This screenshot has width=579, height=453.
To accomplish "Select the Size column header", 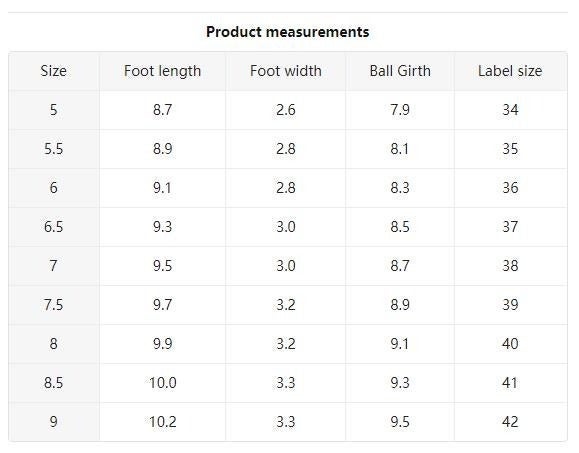I will 54,71.
